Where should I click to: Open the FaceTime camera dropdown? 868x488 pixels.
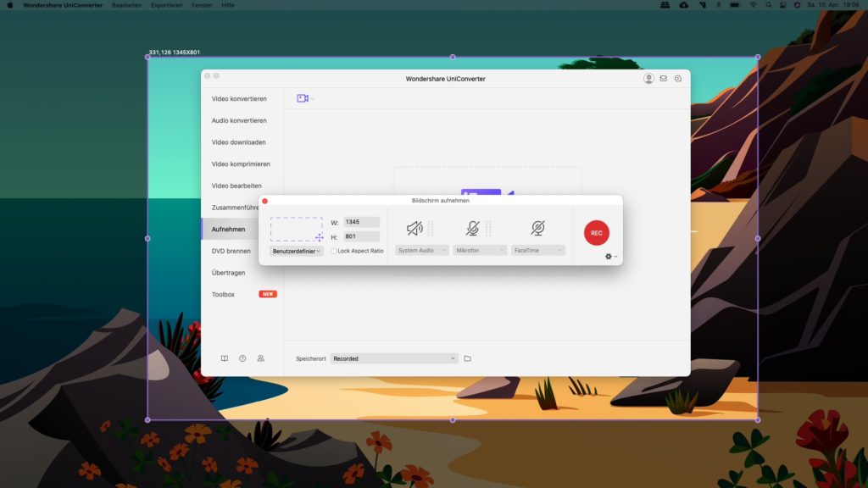coord(537,251)
